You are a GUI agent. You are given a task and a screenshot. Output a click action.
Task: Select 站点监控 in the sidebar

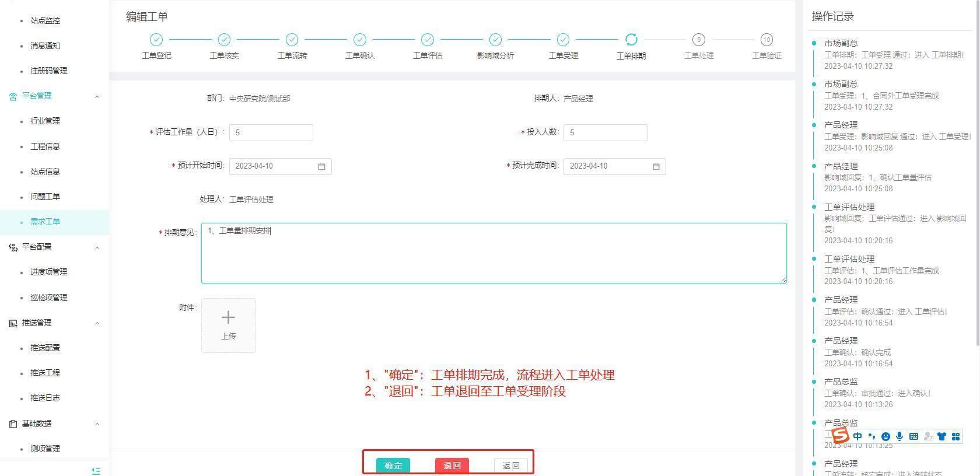45,20
